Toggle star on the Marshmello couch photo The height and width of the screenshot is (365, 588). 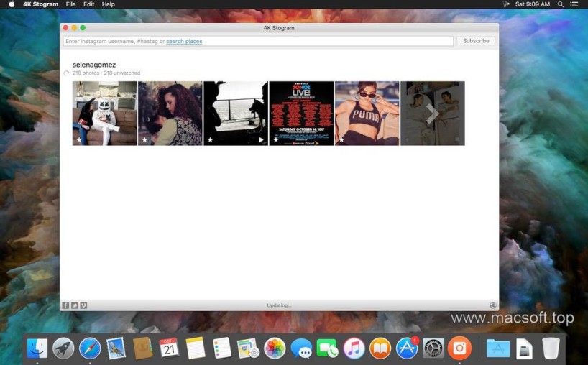78,140
